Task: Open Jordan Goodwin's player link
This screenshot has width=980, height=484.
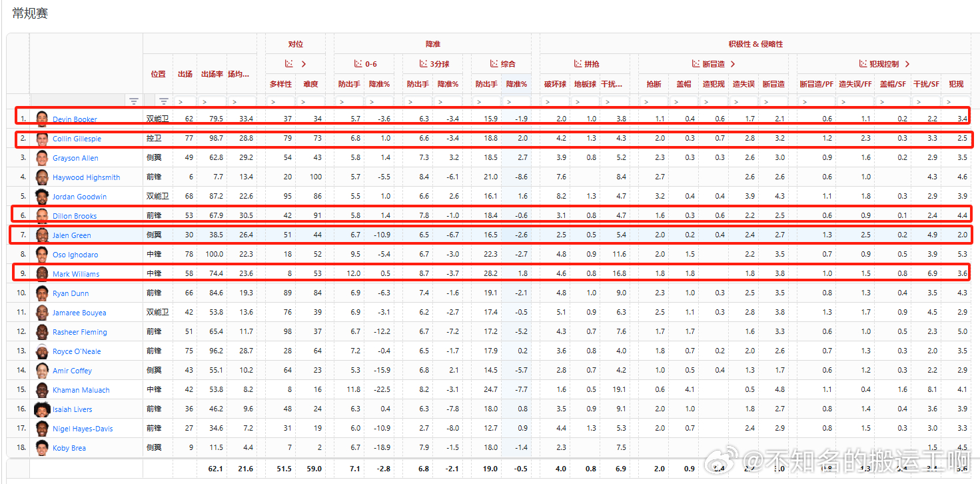Action: [79, 197]
